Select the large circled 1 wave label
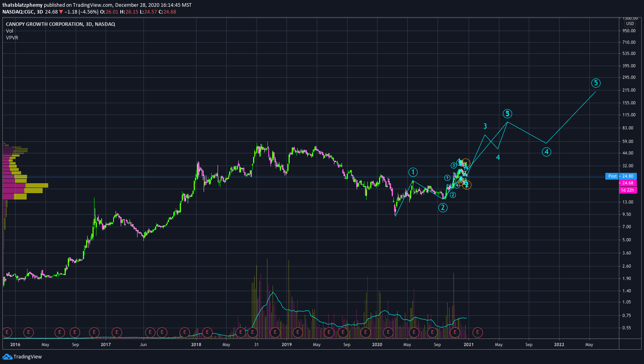This screenshot has width=644, height=364. (x=413, y=172)
